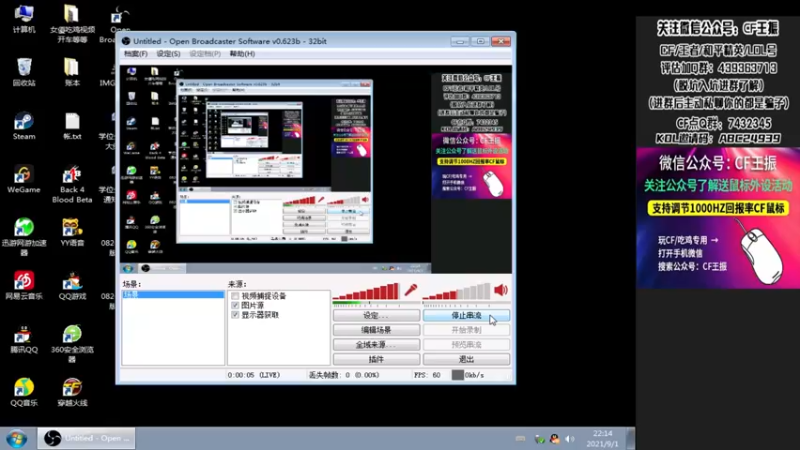Uncheck the 图片源 source checkbox
800x450 pixels.
pyautogui.click(x=235, y=305)
